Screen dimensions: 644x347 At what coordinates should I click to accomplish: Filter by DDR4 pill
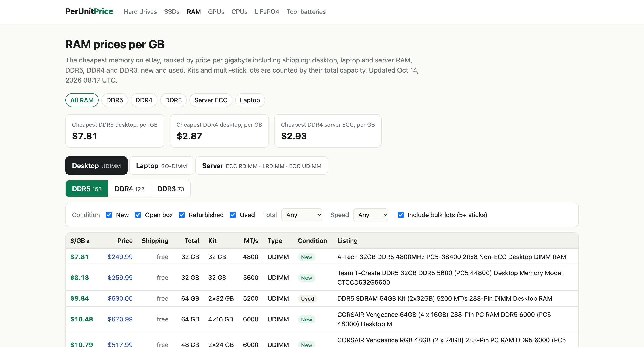[x=144, y=100]
